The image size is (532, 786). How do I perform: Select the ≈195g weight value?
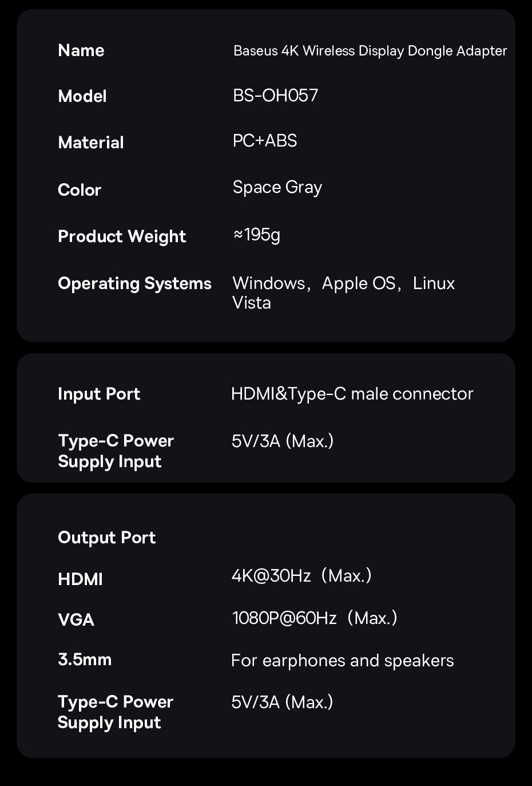pos(256,235)
